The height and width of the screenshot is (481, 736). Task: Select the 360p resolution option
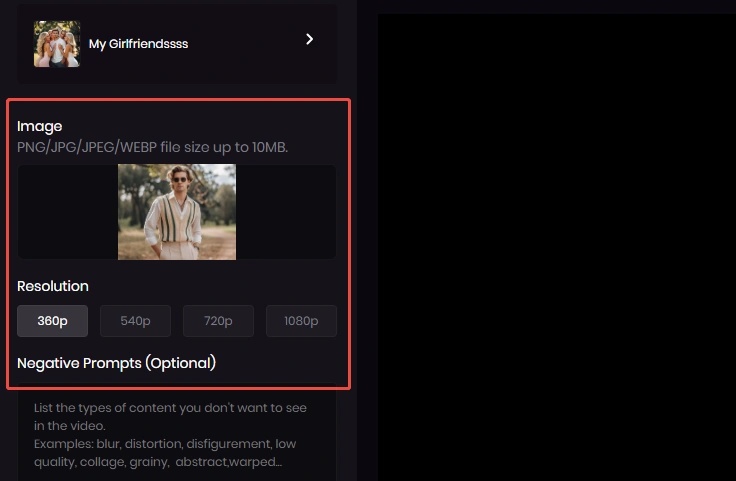[x=52, y=321]
